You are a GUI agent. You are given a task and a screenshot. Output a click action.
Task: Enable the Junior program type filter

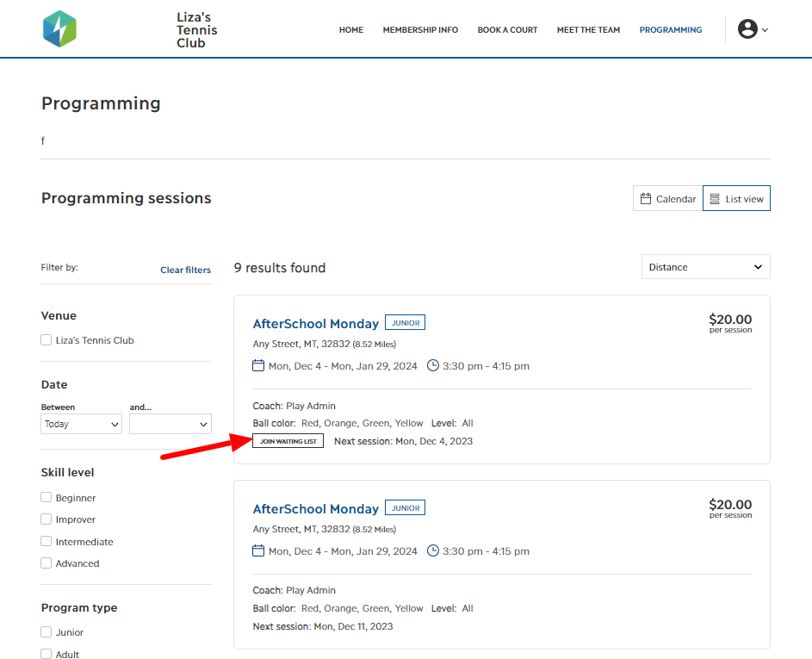[x=46, y=631]
